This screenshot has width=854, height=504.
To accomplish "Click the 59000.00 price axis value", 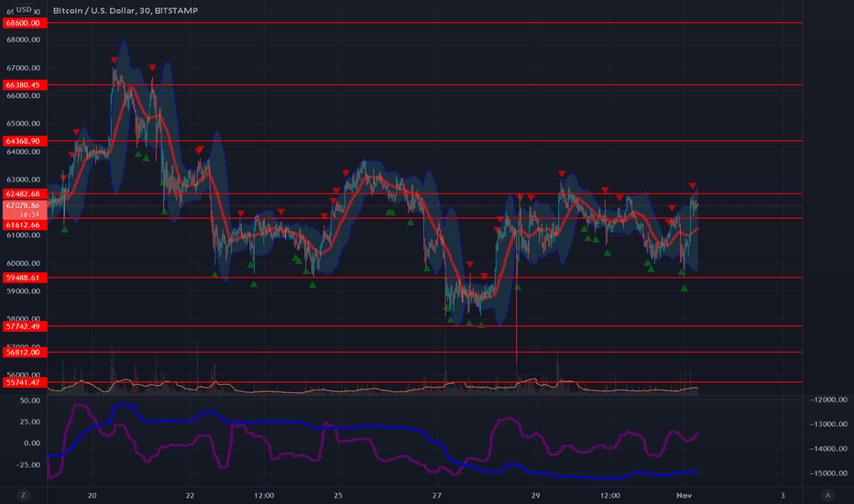I will point(24,291).
